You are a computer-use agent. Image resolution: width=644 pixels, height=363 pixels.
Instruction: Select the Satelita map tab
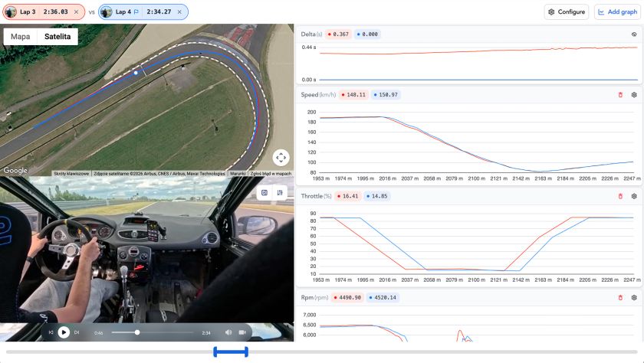[x=58, y=37]
